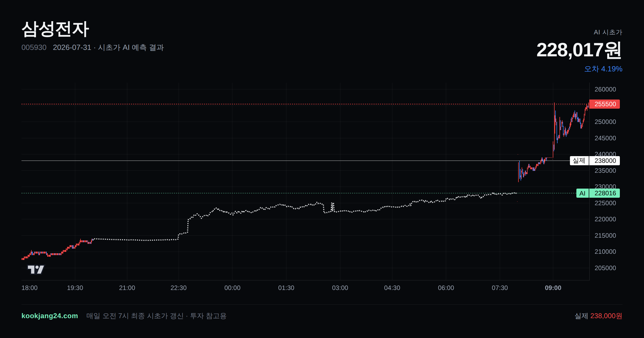Viewport: 644px width, 338px height.
Task: Click the footer note 매일 오전 7시 최종 시초가 갱신
Action: pos(135,316)
